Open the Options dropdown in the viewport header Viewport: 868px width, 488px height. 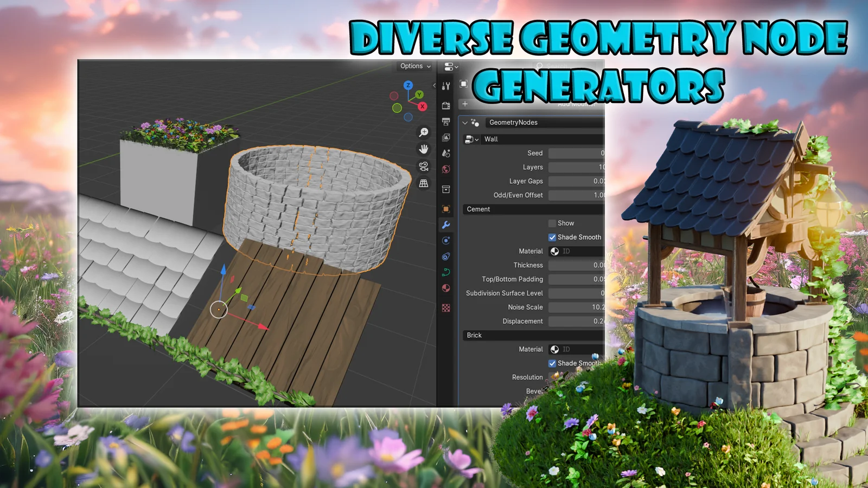(x=414, y=66)
